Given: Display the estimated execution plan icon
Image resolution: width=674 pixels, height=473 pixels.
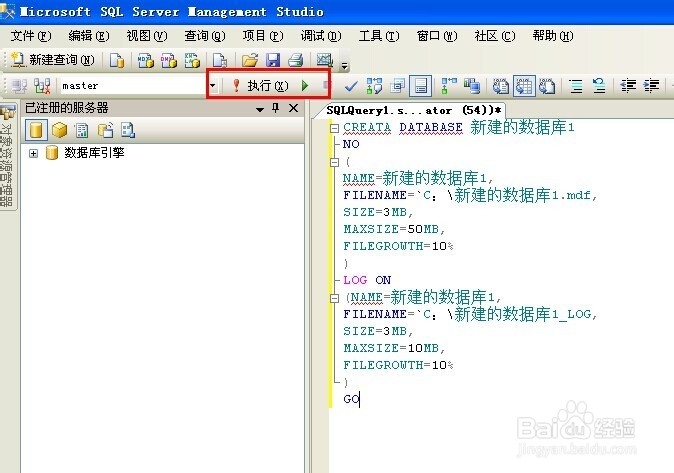Looking at the screenshot, I should point(374,86).
